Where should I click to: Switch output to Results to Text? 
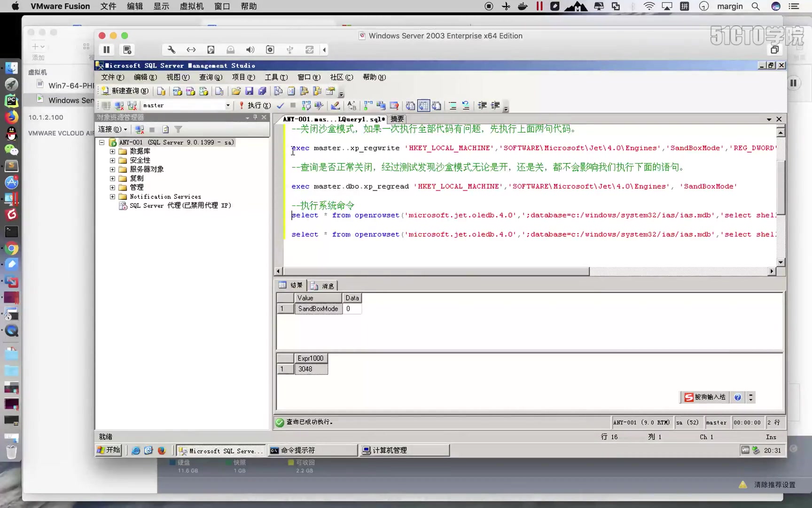point(410,106)
